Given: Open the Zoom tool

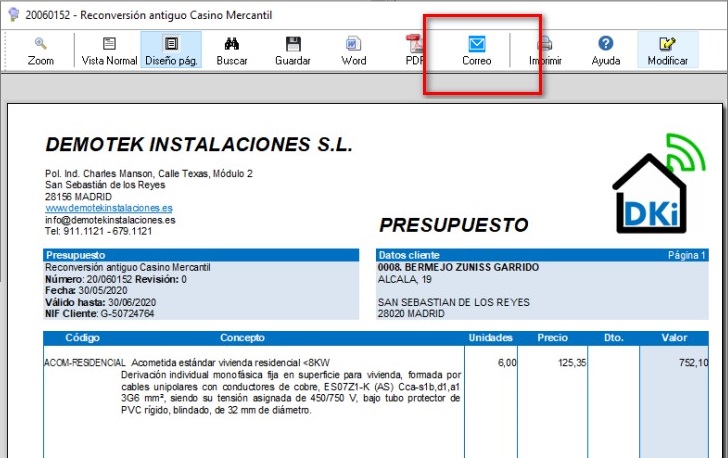Looking at the screenshot, I should point(40,51).
